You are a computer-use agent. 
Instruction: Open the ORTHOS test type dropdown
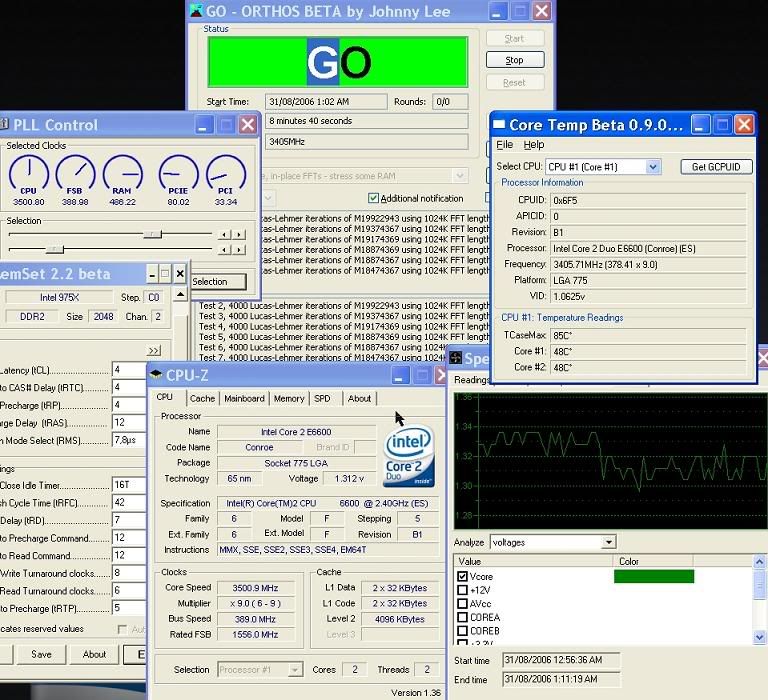(x=459, y=175)
